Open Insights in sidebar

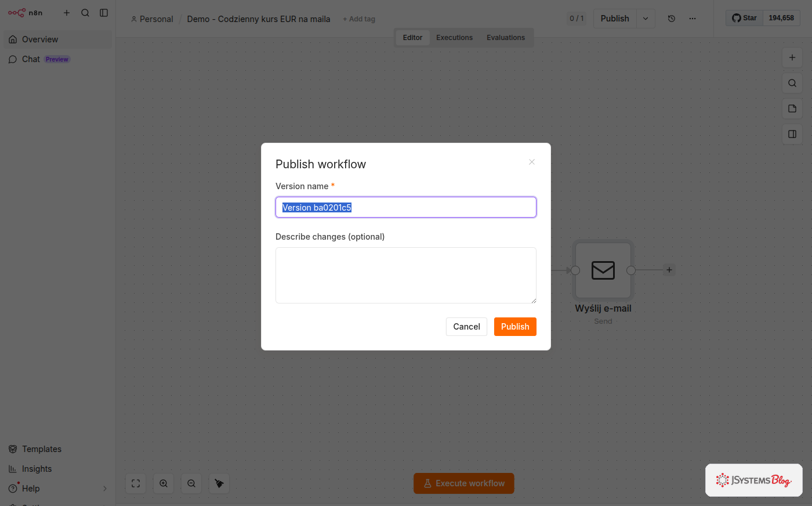57,469
